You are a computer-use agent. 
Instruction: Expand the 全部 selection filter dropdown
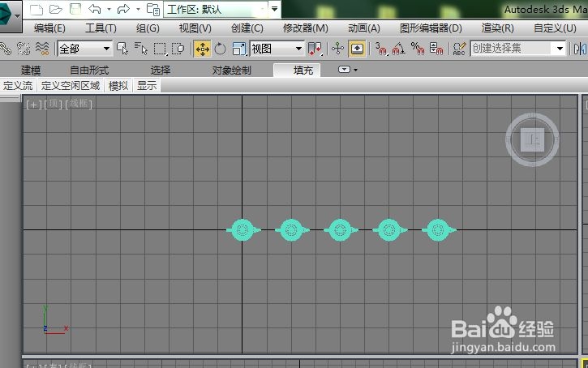click(x=106, y=49)
